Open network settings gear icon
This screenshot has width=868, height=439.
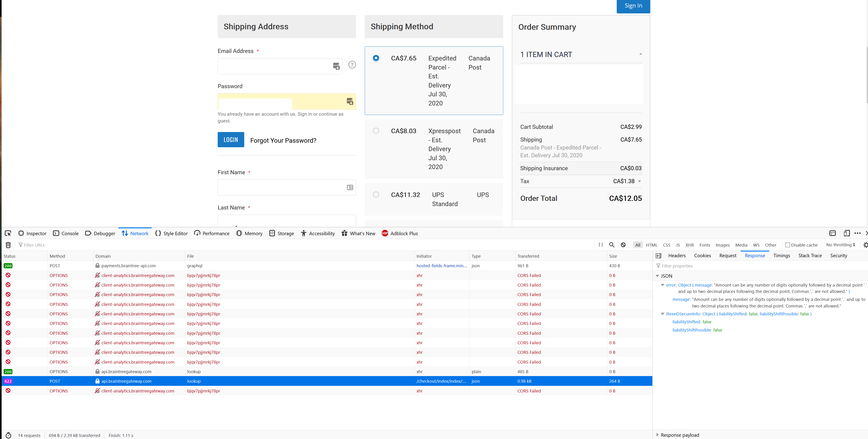coord(865,245)
